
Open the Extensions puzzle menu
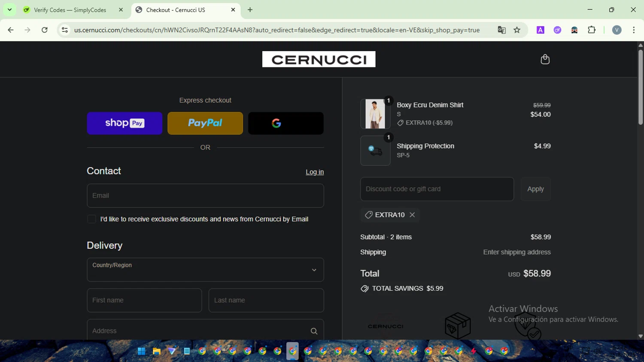coord(592,30)
